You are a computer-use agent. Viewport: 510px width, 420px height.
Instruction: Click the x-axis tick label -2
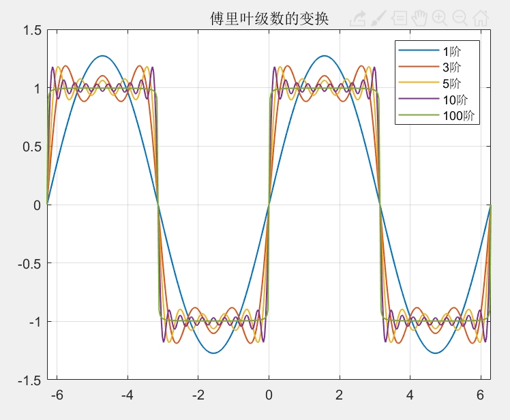click(198, 395)
